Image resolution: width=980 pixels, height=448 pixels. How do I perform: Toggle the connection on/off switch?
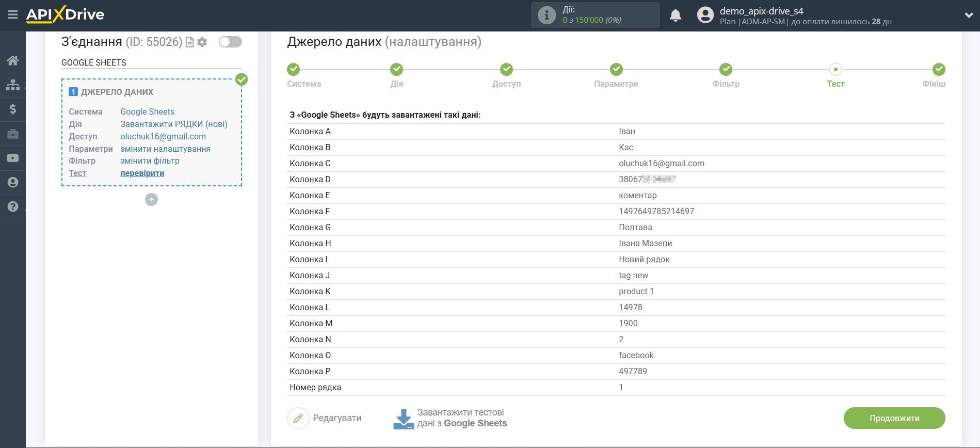[230, 42]
